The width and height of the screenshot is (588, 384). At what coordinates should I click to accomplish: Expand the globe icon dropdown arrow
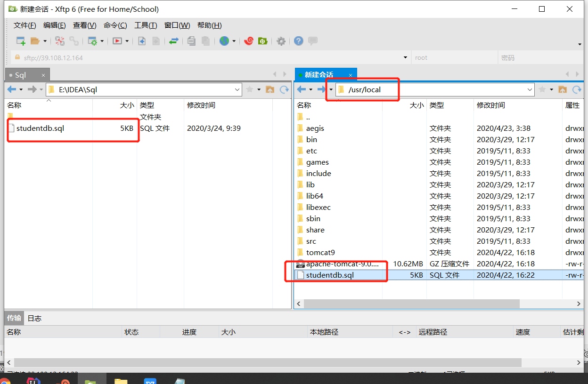[x=234, y=41]
